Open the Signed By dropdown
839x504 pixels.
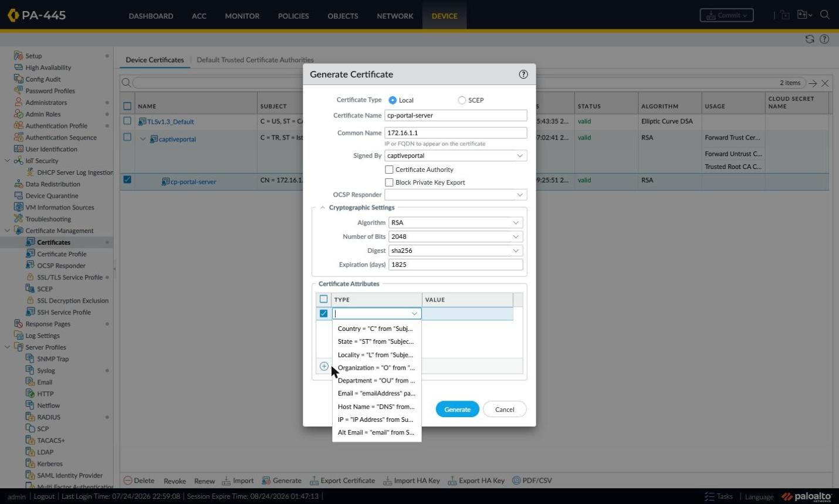pos(519,155)
